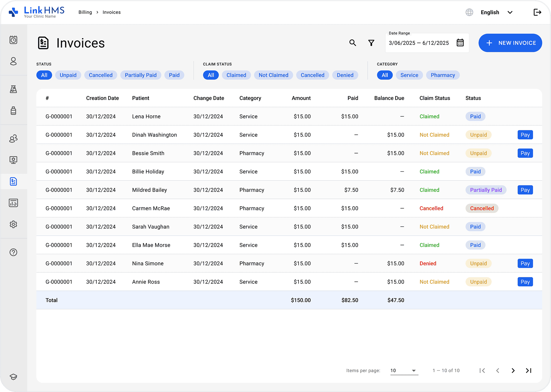Click the logout icon in header

tap(537, 12)
